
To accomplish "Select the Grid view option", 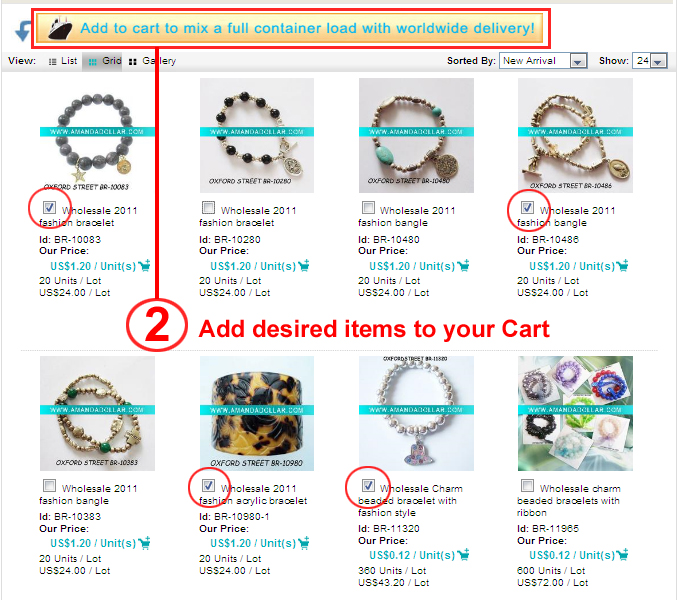I will pyautogui.click(x=105, y=61).
